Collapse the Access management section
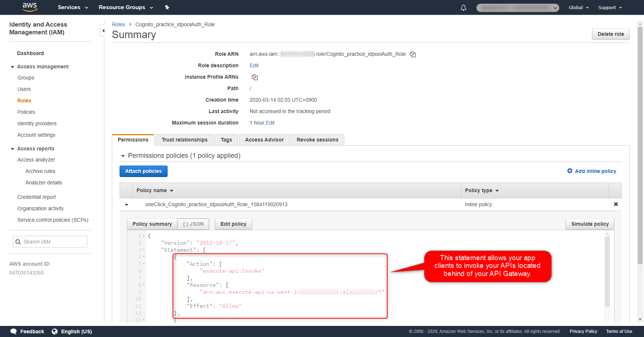644x337 pixels. [13, 67]
